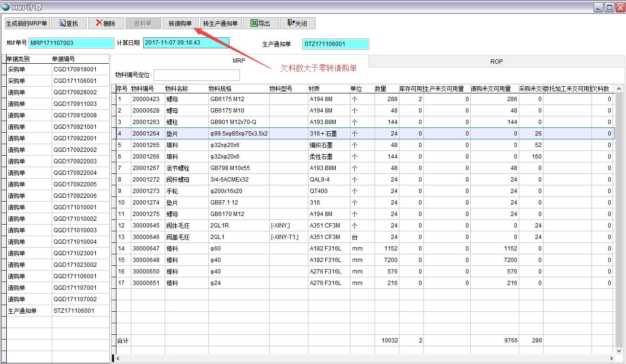Screen dimensions: 626x364
Task: Select document row CGD170919001 in left list
Action: point(75,69)
